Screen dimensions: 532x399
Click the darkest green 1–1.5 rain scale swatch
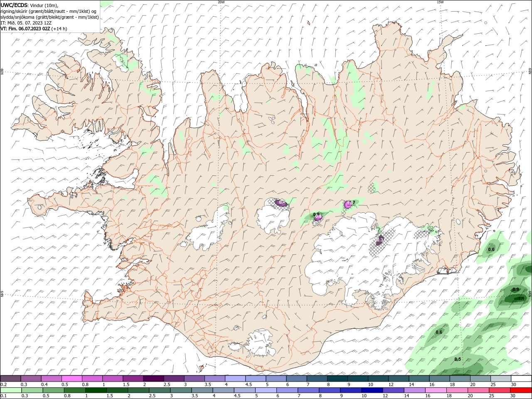click(x=96, y=390)
